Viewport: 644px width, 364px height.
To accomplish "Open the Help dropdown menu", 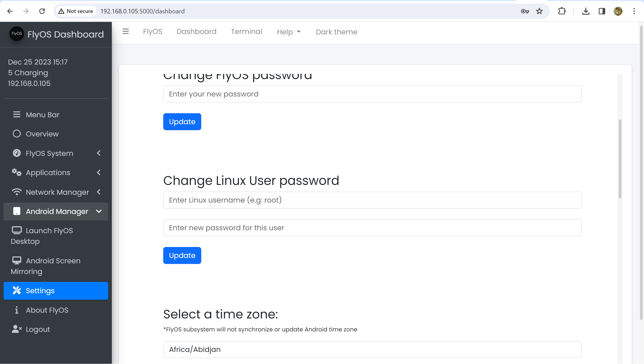I will point(288,32).
